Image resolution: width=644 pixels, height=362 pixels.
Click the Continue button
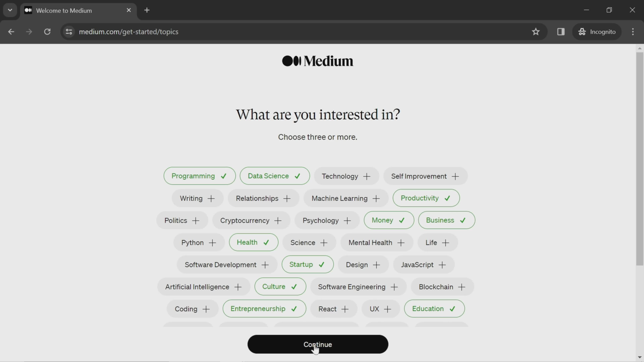tap(318, 344)
